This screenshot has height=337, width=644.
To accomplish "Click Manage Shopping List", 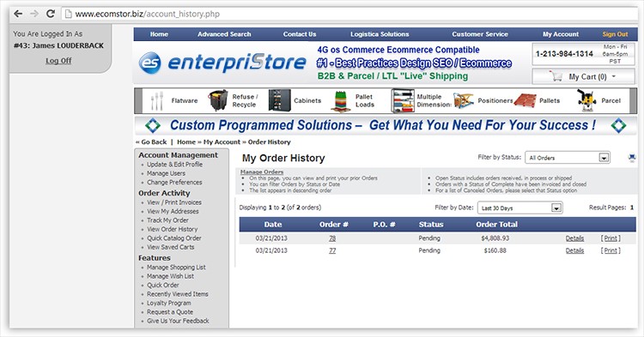I will tap(176, 268).
